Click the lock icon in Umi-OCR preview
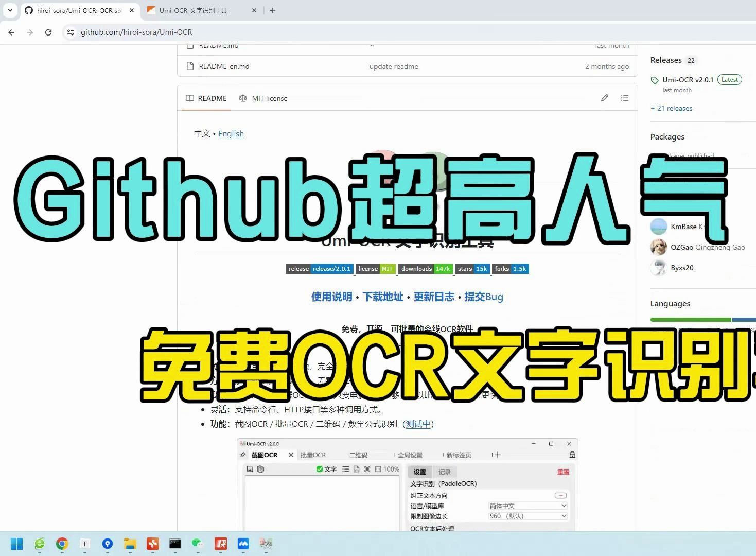756x556 pixels. pyautogui.click(x=572, y=455)
